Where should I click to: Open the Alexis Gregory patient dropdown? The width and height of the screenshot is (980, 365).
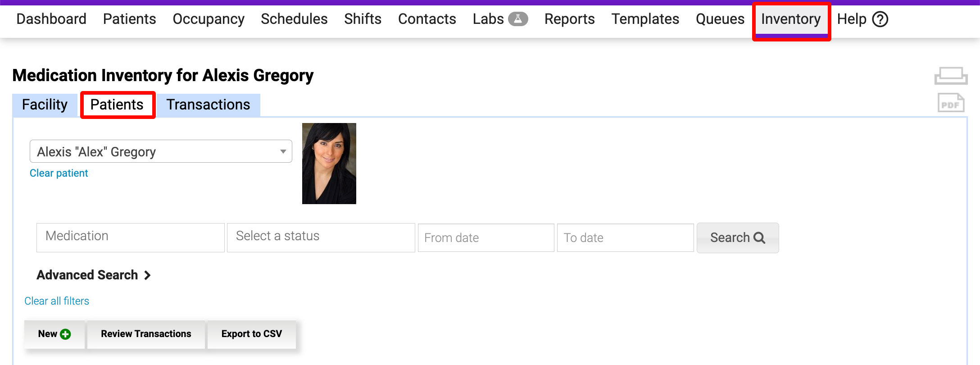click(x=161, y=151)
